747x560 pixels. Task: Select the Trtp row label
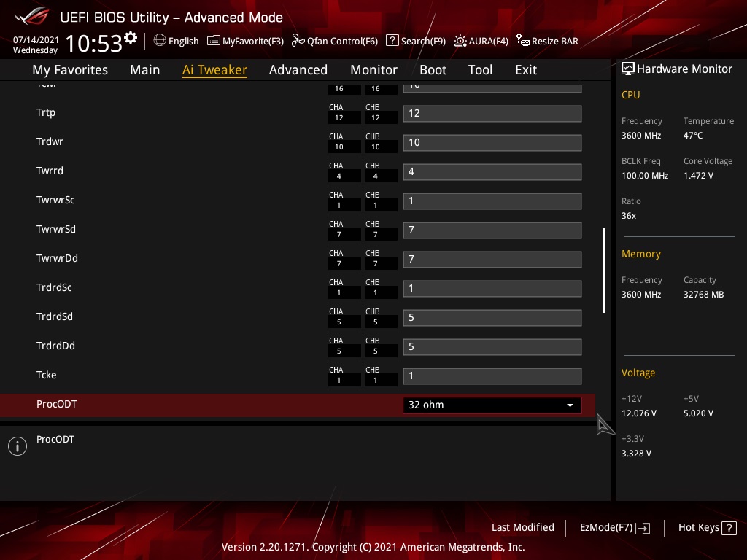point(46,113)
